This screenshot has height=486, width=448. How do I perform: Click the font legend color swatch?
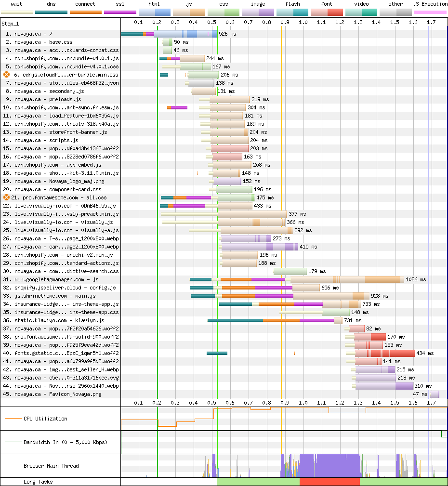(x=327, y=13)
